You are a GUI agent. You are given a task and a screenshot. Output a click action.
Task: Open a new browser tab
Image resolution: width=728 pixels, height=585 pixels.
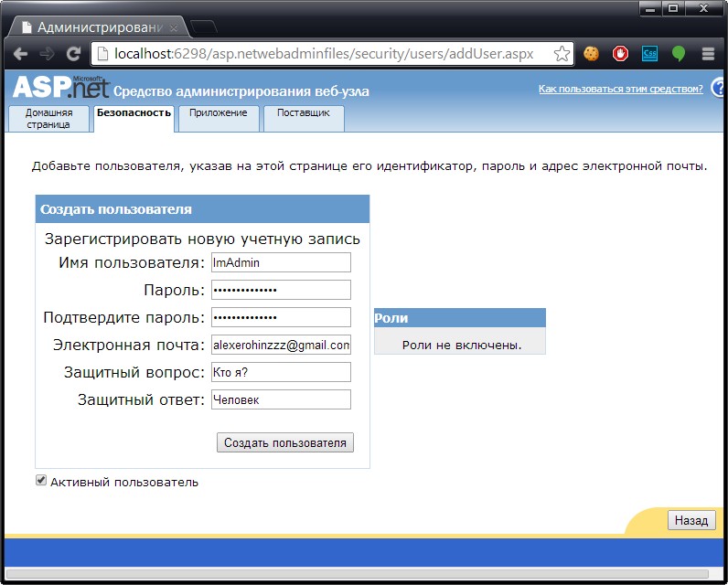click(203, 27)
